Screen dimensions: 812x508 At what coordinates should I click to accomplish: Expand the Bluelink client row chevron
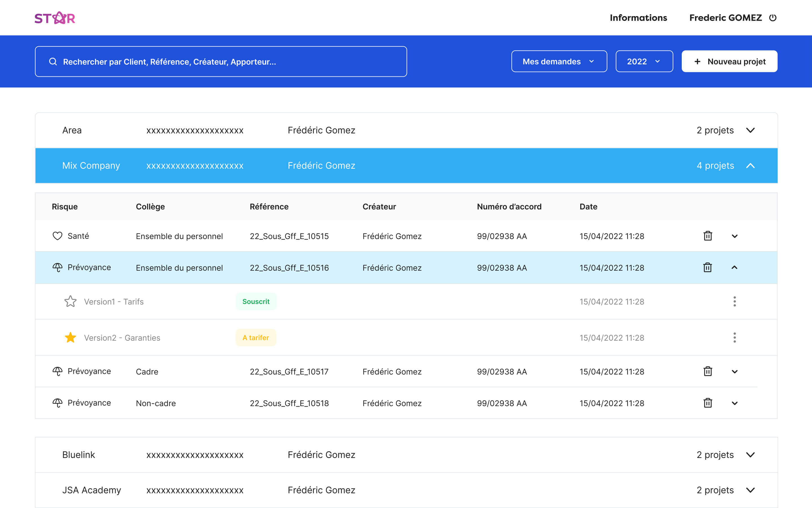click(x=750, y=455)
